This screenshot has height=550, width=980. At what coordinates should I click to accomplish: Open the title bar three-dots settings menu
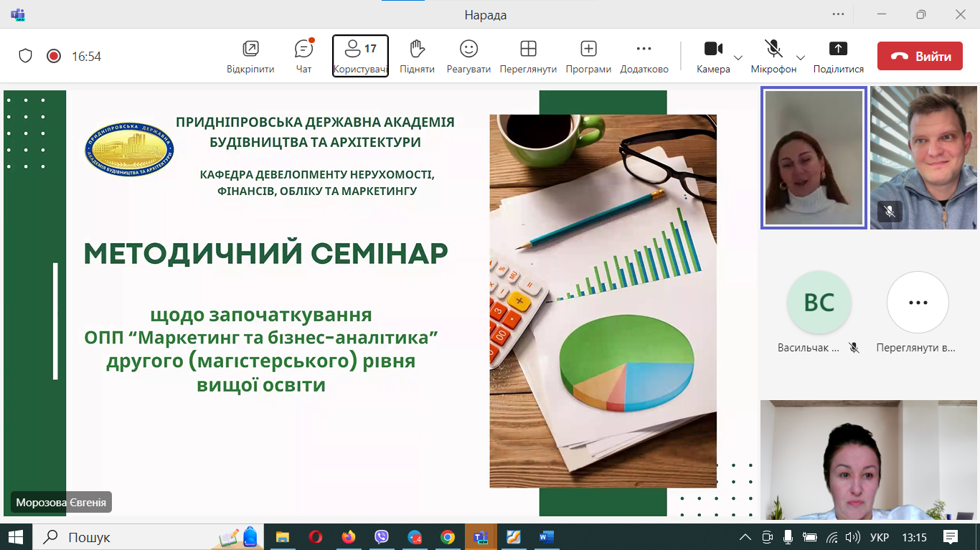tap(838, 14)
